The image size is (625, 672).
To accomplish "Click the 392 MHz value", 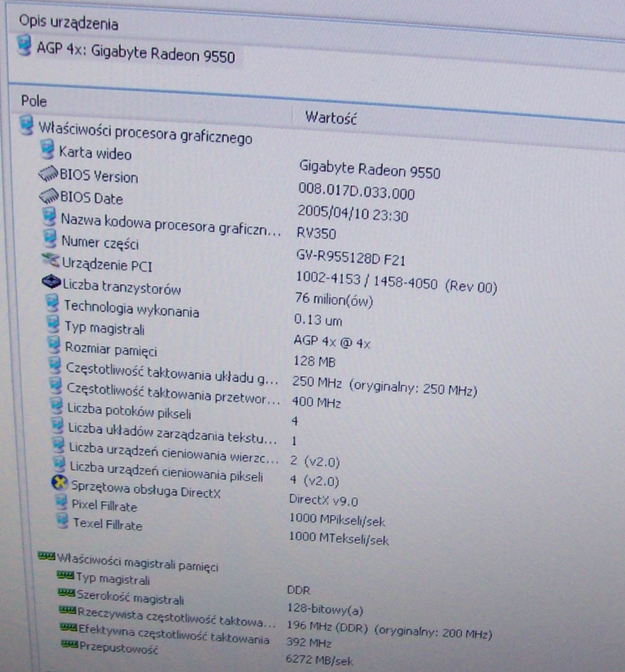I will (309, 643).
